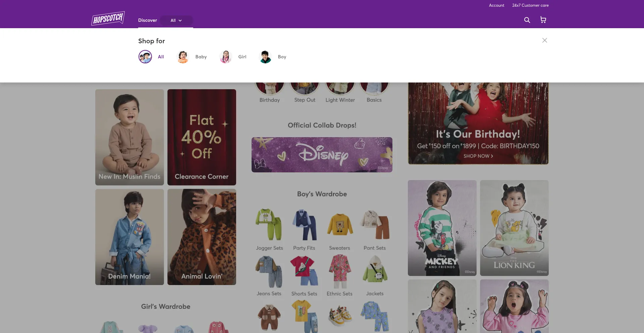Image resolution: width=644 pixels, height=333 pixels.
Task: Open the Light Winter occasion circle
Action: (340, 89)
